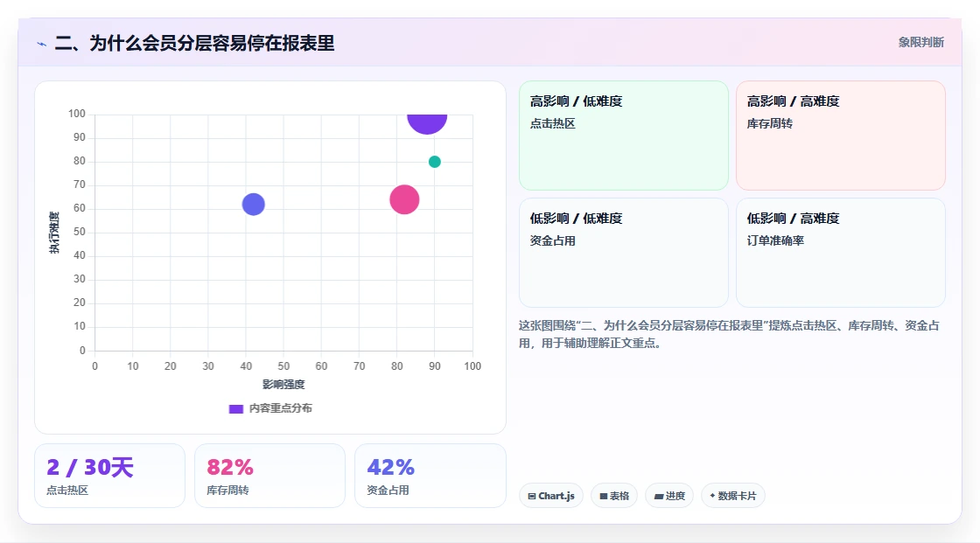Click the blue-indigo bubble near 40 on chart
Screen dimensions: 980x543
point(253,205)
